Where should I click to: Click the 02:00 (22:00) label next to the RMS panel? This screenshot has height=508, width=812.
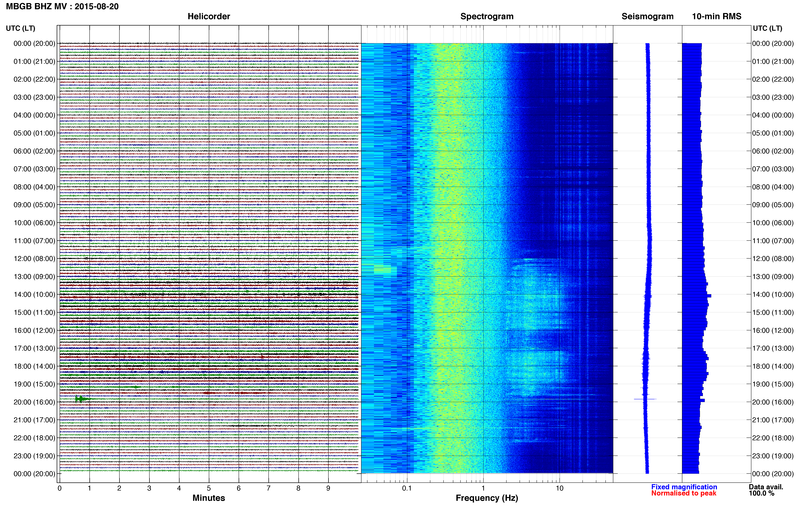(x=773, y=79)
